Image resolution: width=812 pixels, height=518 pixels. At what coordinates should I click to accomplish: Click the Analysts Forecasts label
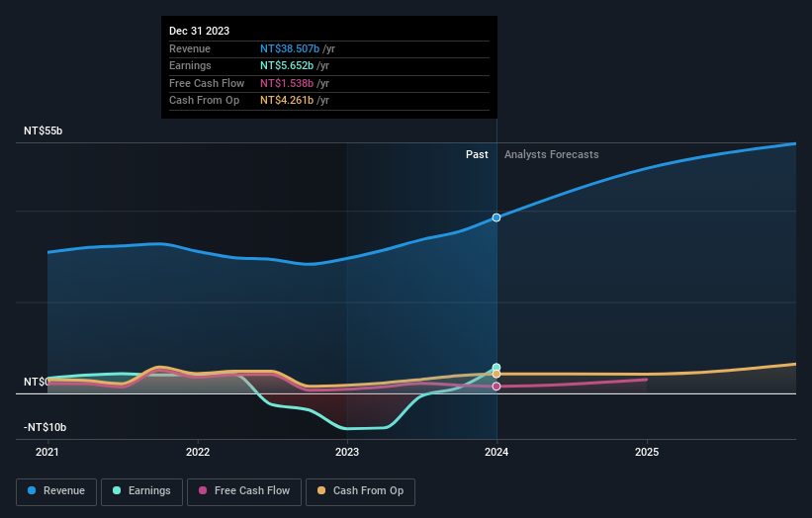[x=552, y=155]
